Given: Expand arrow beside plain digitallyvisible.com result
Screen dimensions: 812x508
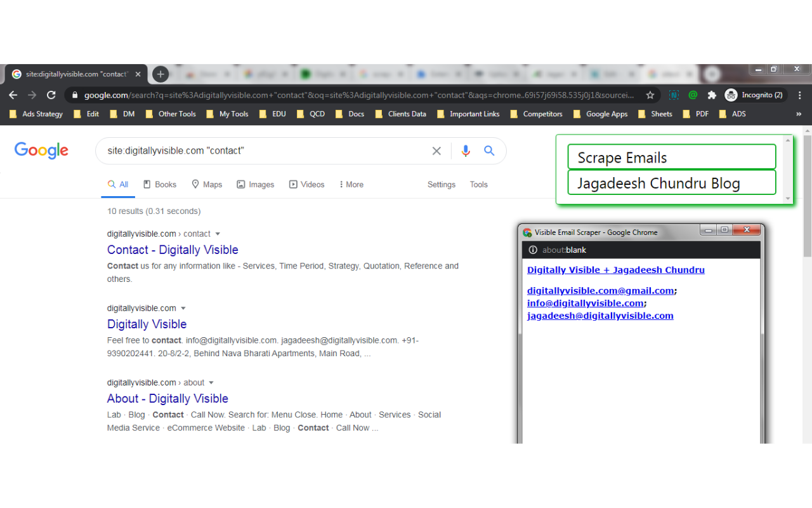Looking at the screenshot, I should tap(183, 309).
